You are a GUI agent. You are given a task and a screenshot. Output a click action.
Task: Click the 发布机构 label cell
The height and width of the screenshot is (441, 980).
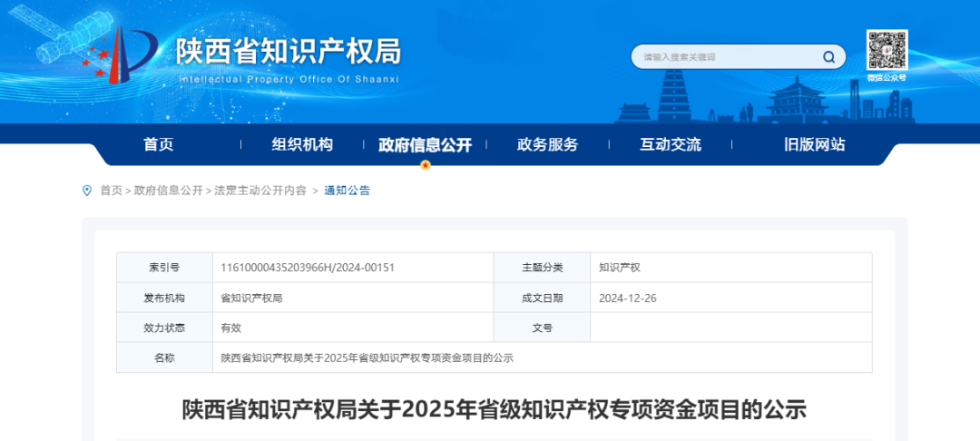tap(165, 298)
